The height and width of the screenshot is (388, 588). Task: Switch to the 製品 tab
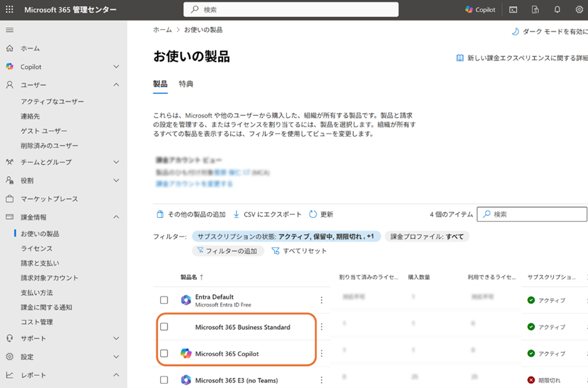(160, 84)
